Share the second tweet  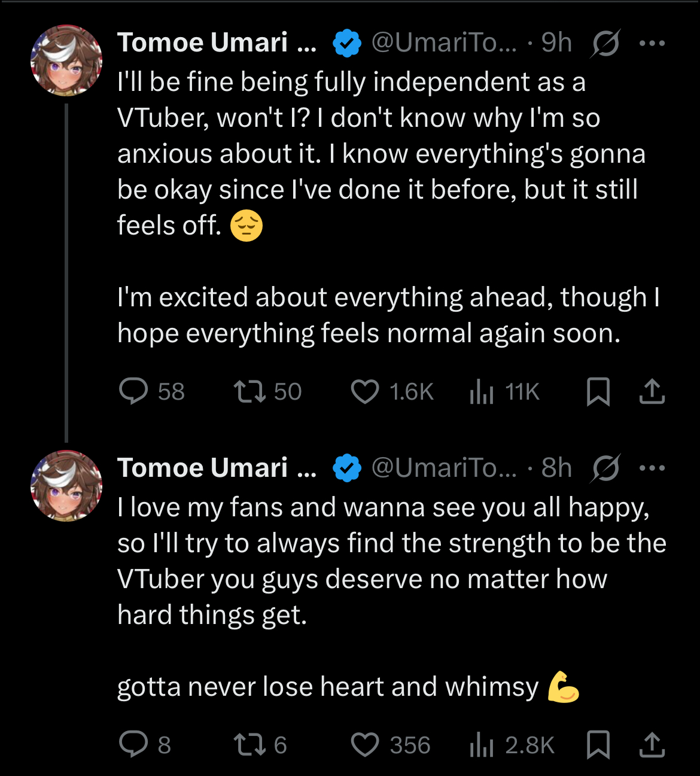pos(652,744)
